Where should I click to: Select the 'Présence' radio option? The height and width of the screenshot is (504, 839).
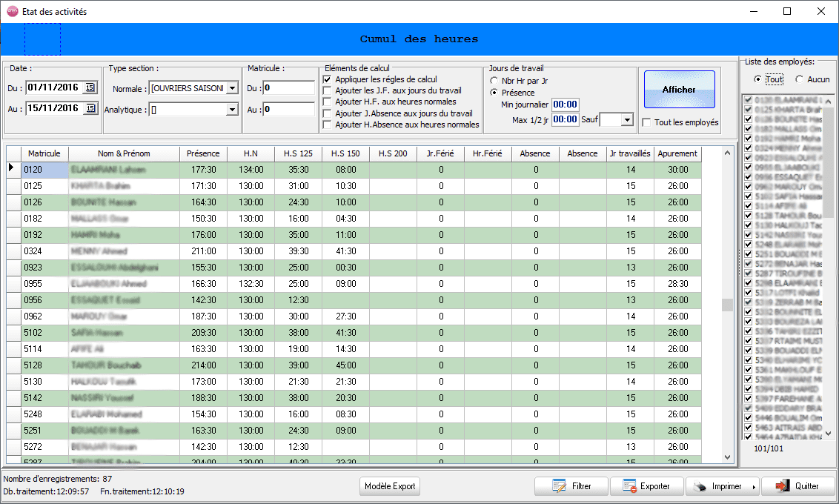tap(494, 93)
